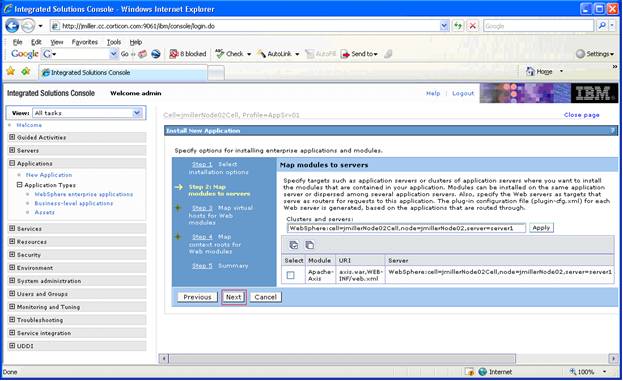This screenshot has width=623, height=381.
Task: Click the globe icon in Google toolbar
Action: tap(156, 54)
